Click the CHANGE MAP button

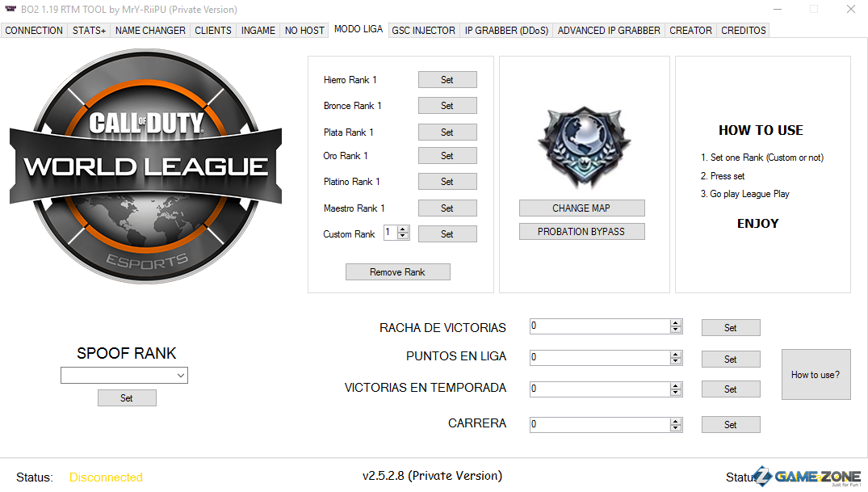(581, 208)
